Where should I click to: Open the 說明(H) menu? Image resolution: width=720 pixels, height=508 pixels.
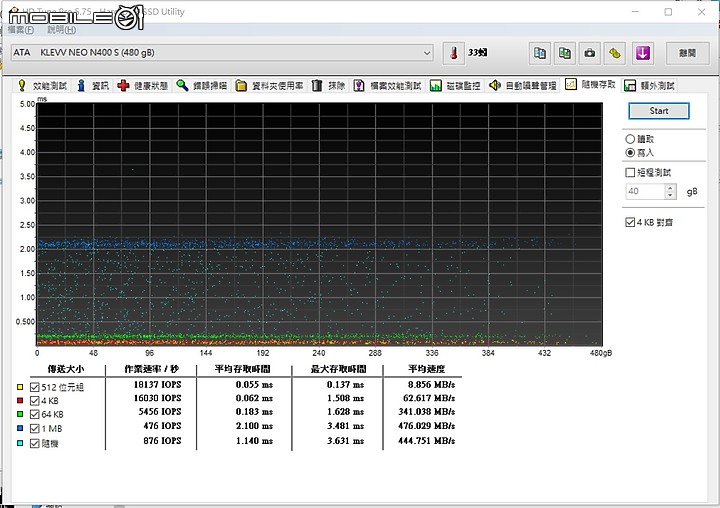point(62,30)
